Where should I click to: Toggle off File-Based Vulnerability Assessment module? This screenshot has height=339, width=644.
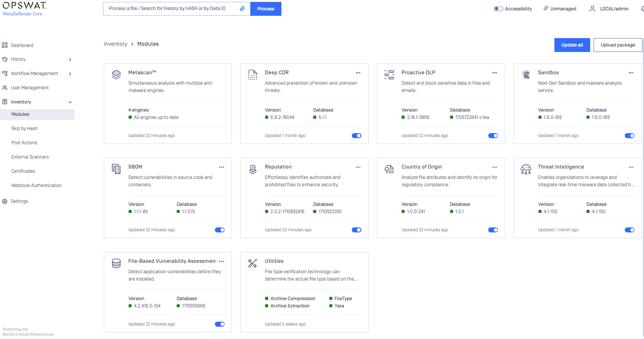(x=220, y=324)
